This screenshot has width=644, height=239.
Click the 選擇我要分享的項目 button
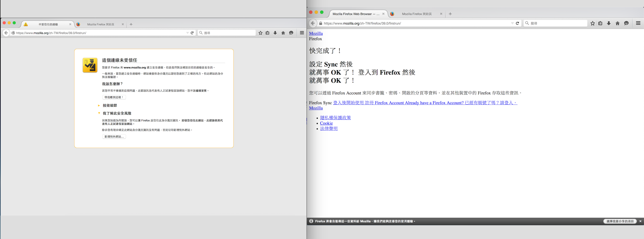[x=620, y=221]
